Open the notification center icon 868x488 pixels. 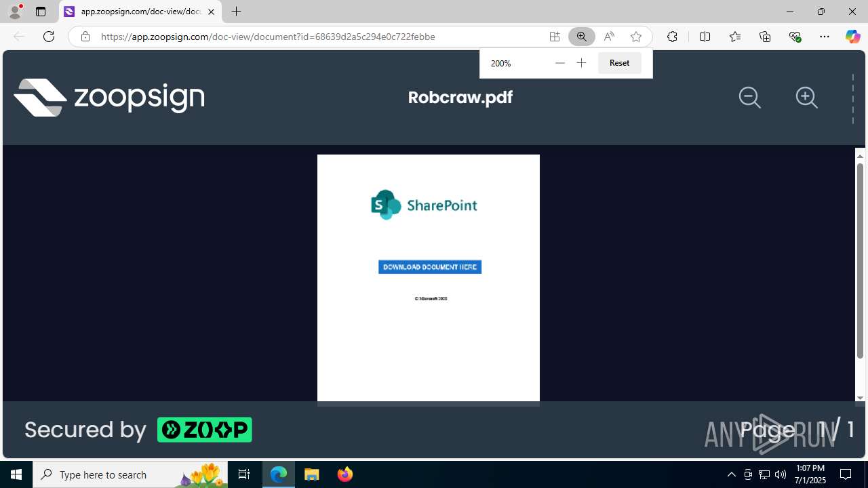coord(846,474)
